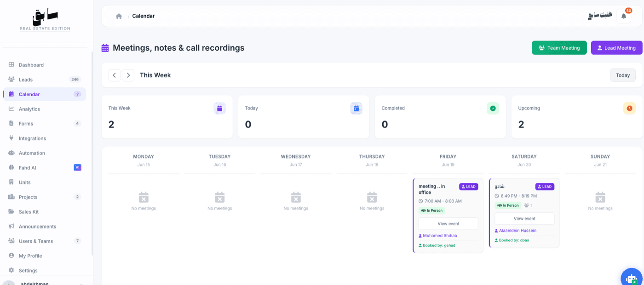Click the 'Booked by: gehad' text
644x285 pixels.
(437, 245)
